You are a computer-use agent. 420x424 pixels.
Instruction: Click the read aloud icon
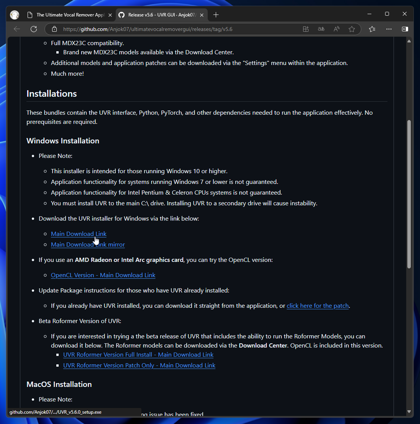tap(336, 29)
